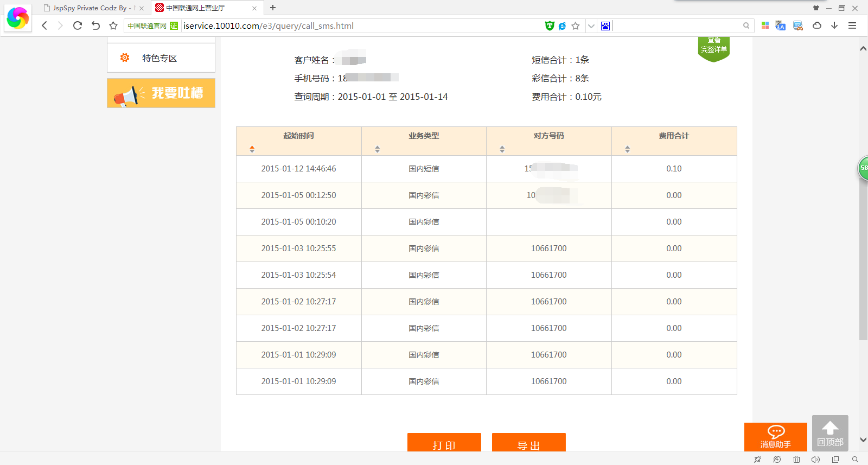The image size is (868, 465).
Task: Click the 我要吐槽 banner
Action: coord(161,93)
